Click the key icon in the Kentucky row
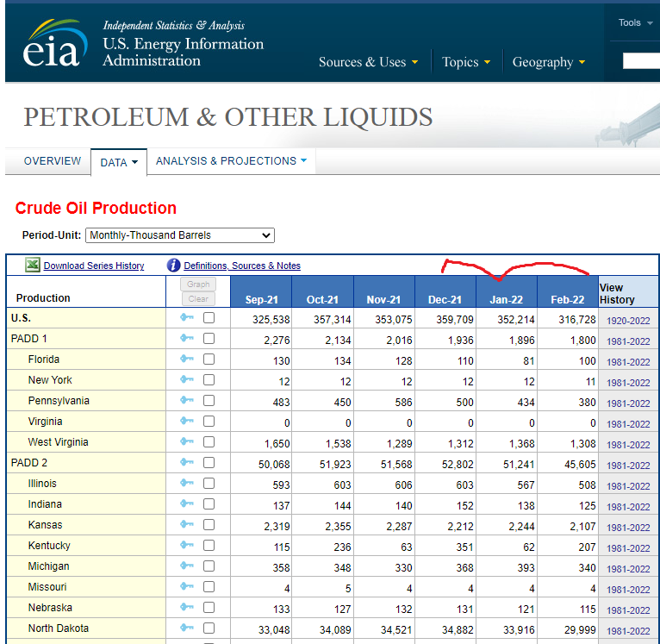 click(x=187, y=545)
